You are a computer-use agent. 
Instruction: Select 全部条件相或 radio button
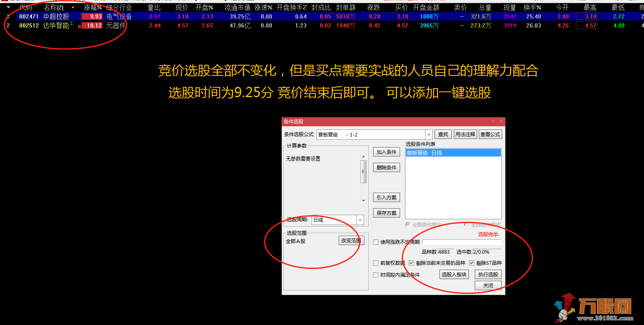click(466, 225)
